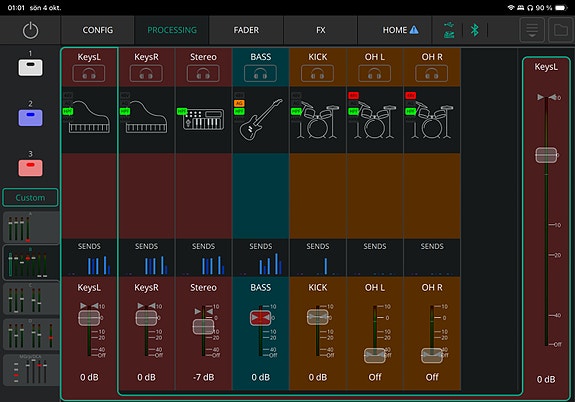
Task: Open Stereo SENDS panel
Action: point(204,258)
